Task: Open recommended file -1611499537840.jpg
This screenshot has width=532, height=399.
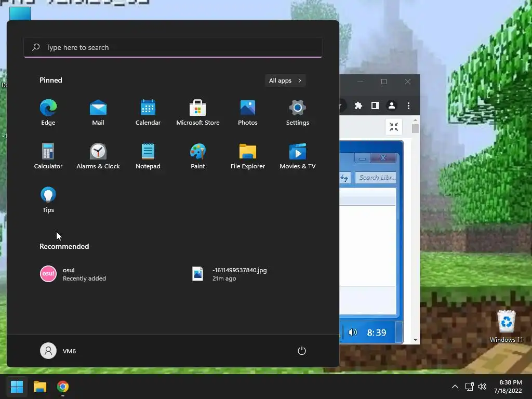Action: pyautogui.click(x=229, y=274)
